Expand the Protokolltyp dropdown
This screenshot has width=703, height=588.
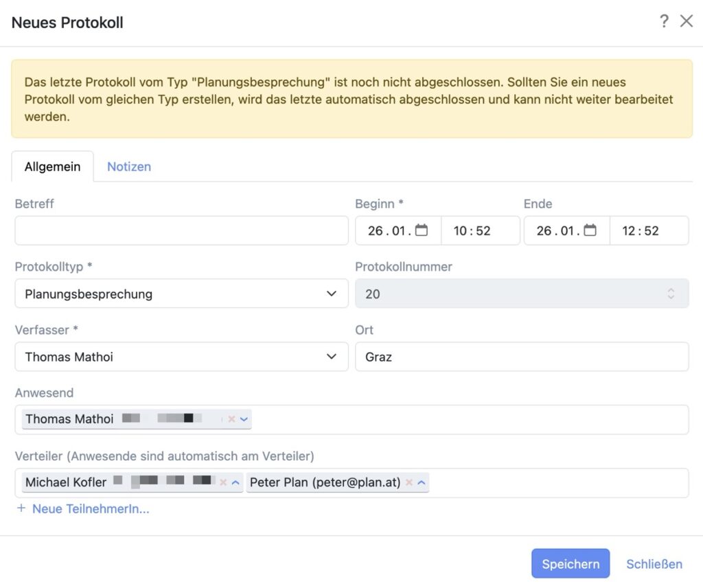[332, 294]
